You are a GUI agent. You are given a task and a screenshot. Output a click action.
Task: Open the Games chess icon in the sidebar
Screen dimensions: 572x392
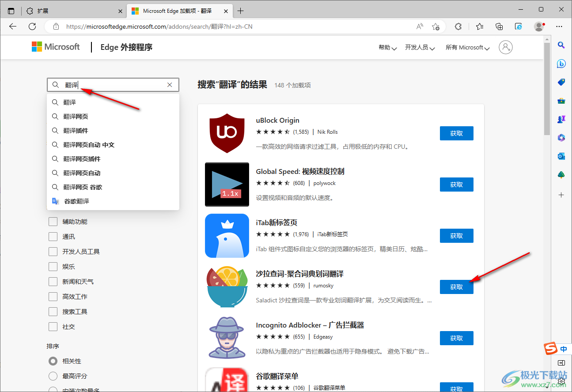[561, 119]
